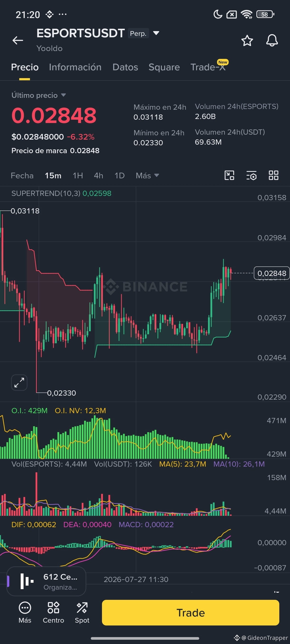Switch to Spot trading icon
The image size is (290, 644).
pyautogui.click(x=82, y=613)
